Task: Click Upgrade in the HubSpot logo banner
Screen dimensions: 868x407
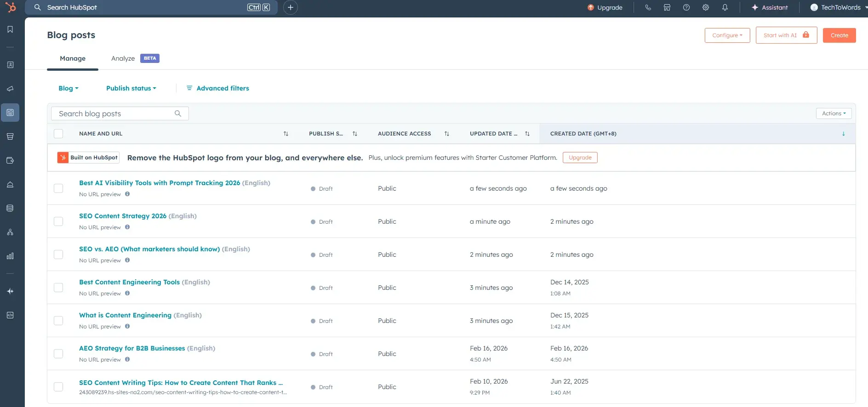Action: click(x=580, y=158)
